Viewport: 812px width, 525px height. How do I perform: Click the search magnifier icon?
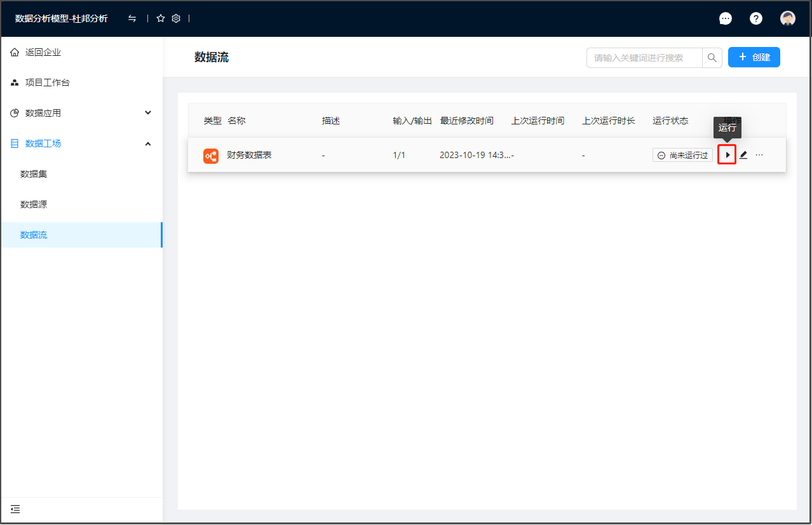point(712,58)
